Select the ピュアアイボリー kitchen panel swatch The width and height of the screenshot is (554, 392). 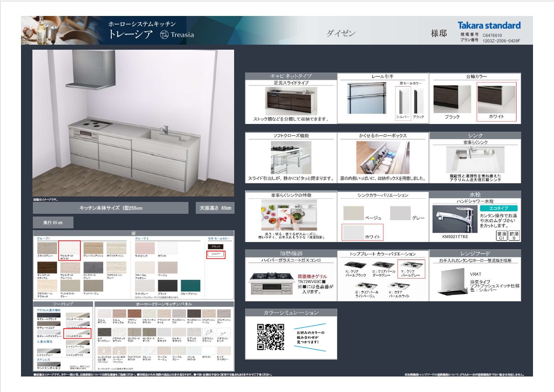click(x=224, y=351)
